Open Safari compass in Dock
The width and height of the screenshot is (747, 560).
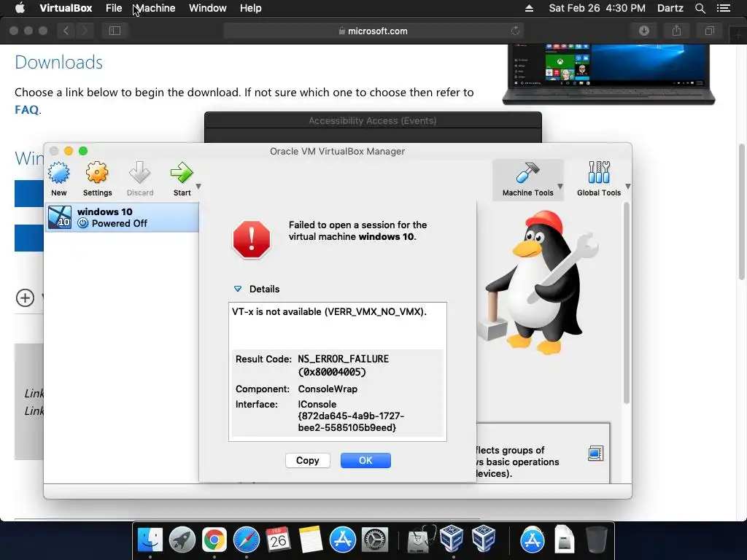[247, 540]
